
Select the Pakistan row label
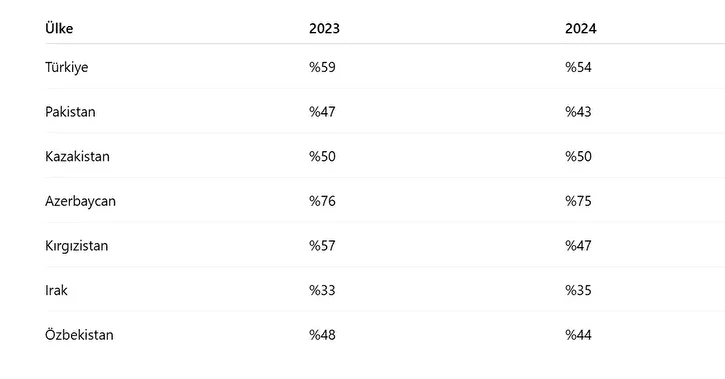tap(70, 112)
